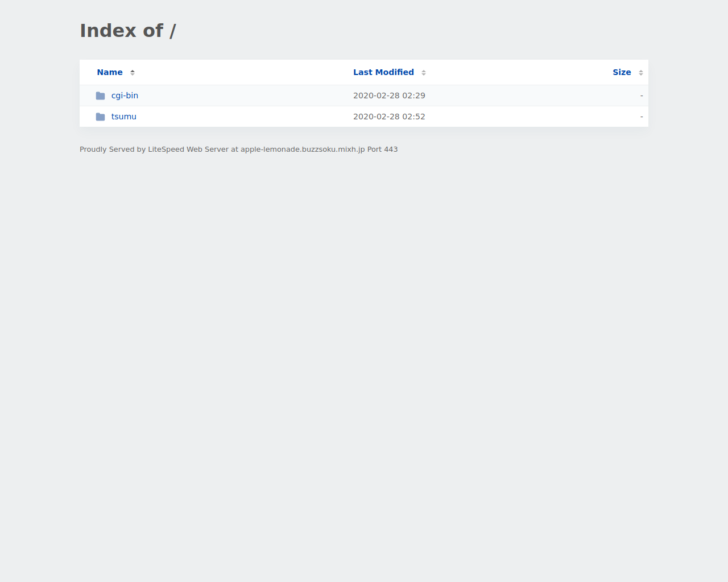Click the LiteSpeed Web Server footer text
This screenshot has width=728, height=582.
pyautogui.click(x=239, y=149)
